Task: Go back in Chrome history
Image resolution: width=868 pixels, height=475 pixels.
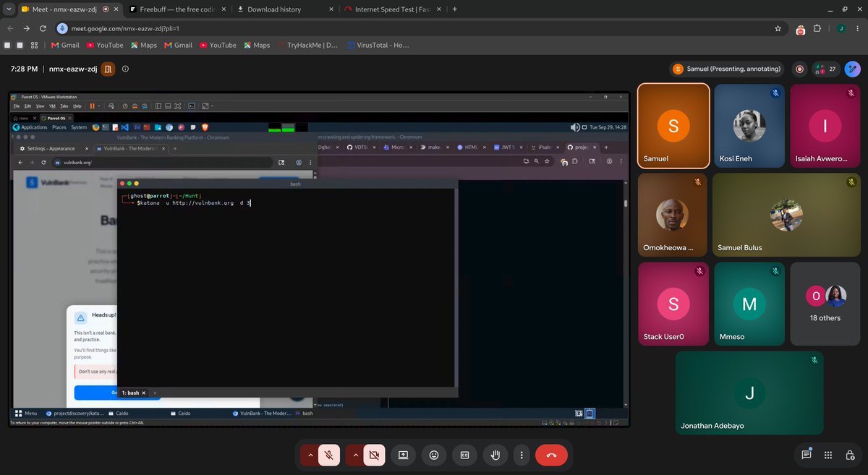Action: [x=9, y=28]
